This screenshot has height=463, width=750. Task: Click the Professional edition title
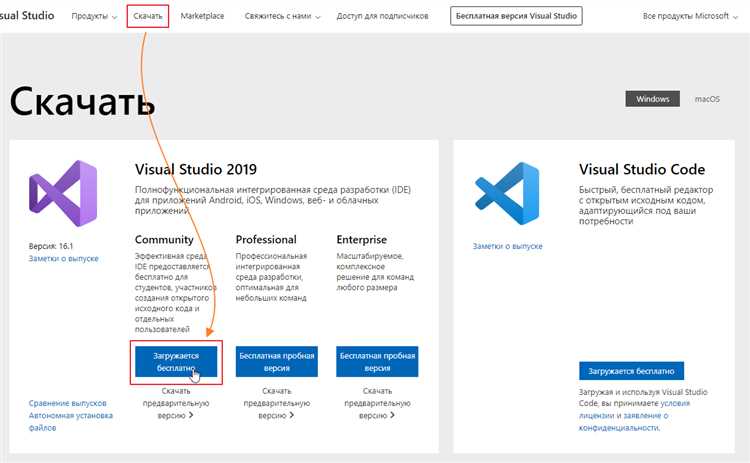266,239
